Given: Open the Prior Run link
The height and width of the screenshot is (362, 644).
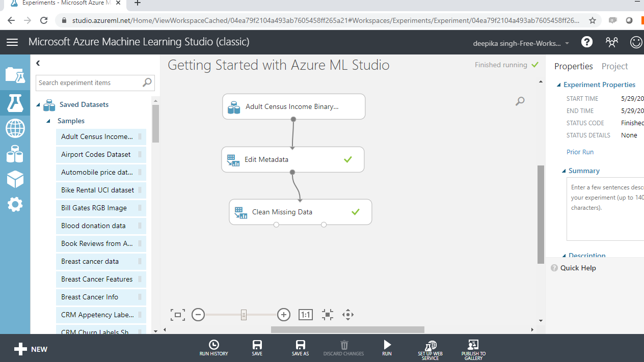Looking at the screenshot, I should pos(580,152).
